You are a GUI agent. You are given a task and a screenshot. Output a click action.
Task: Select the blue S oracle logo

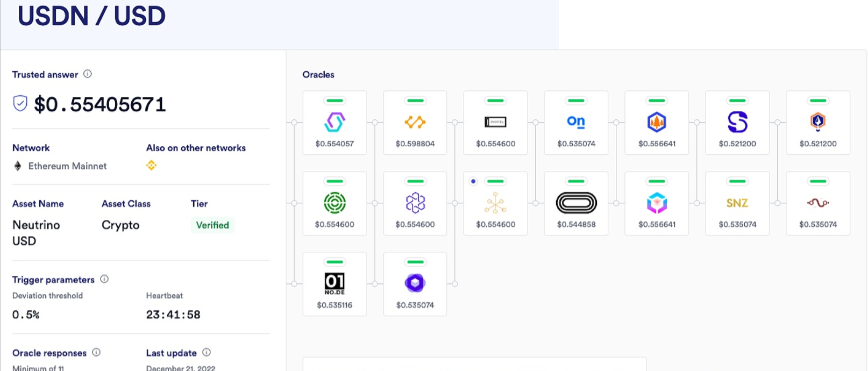click(x=737, y=122)
